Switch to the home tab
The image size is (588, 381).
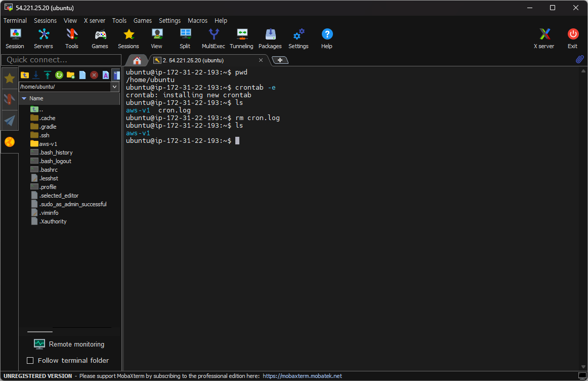click(x=137, y=60)
